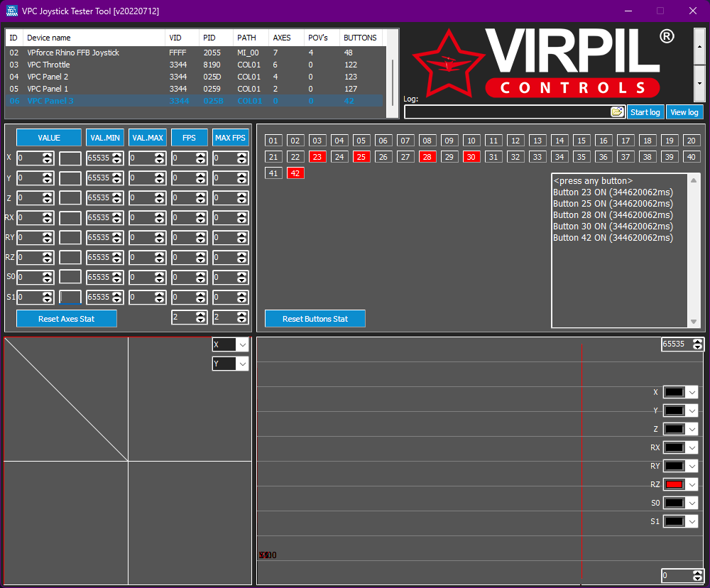Viewport: 710px width, 588px height.
Task: Click the VALUE column header
Action: tap(49, 138)
